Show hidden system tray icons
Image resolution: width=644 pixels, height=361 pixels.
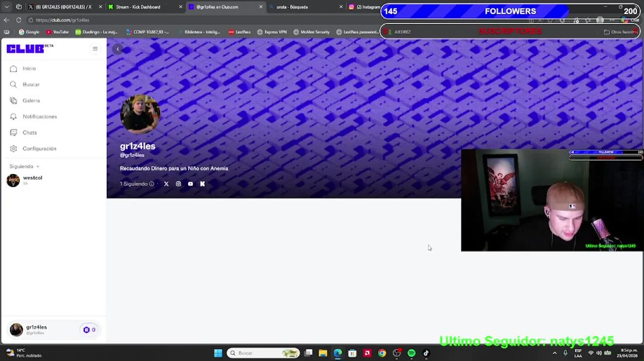coord(554,353)
